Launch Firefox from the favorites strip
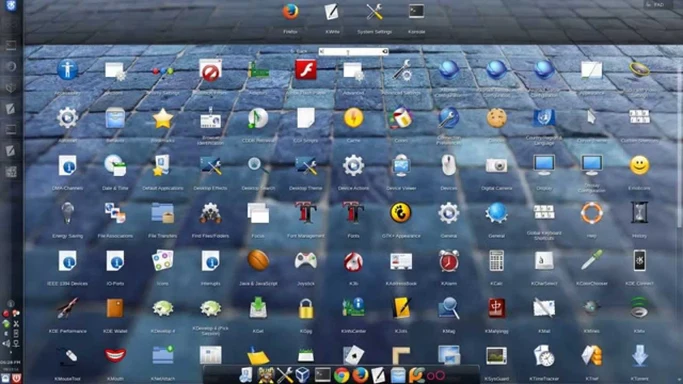This screenshot has height=384, width=683. click(290, 12)
